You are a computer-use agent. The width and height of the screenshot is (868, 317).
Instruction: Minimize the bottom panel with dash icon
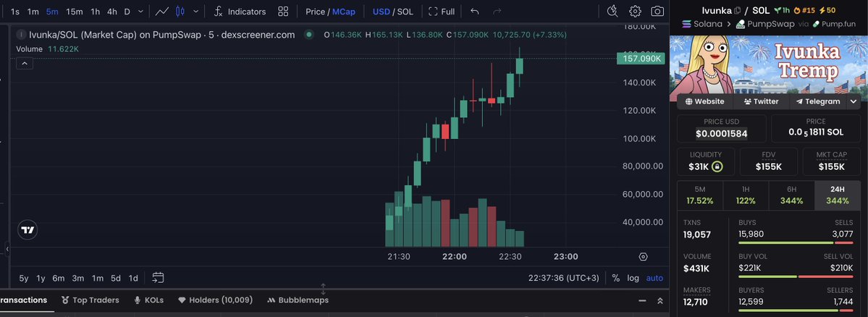[642, 301]
